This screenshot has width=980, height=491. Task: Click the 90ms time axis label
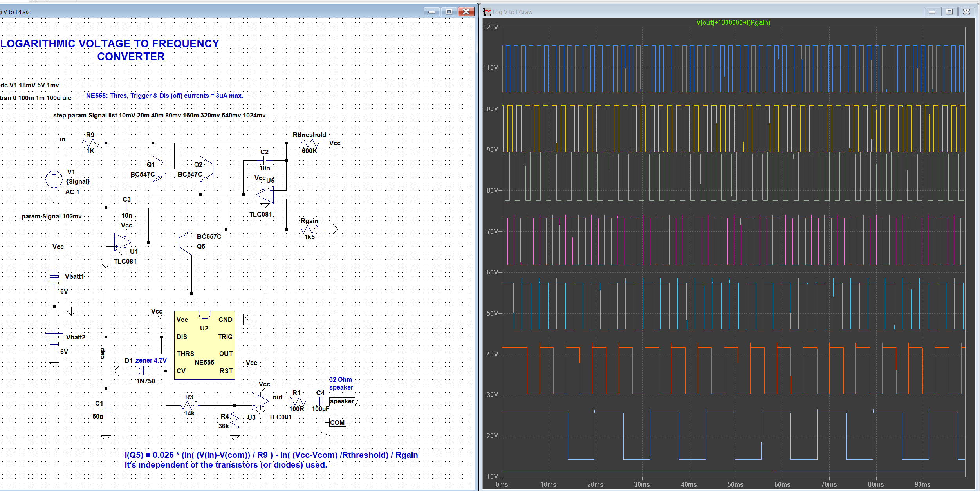point(922,484)
